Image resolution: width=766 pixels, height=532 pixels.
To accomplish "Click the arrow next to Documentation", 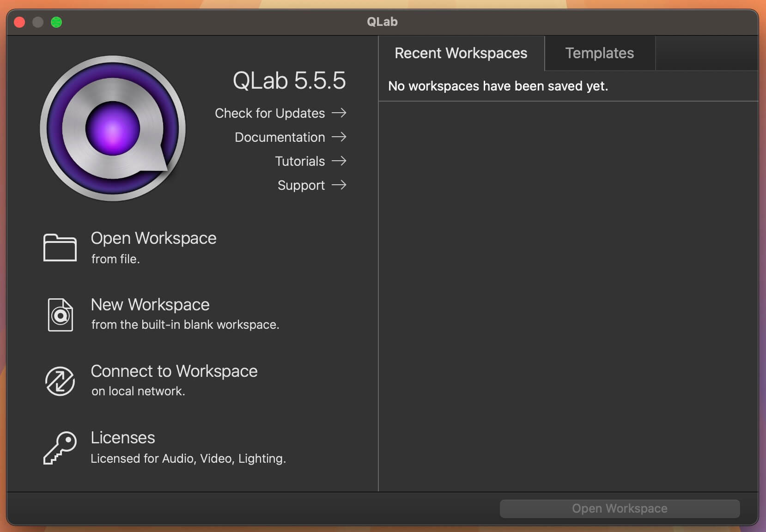I will 339,137.
